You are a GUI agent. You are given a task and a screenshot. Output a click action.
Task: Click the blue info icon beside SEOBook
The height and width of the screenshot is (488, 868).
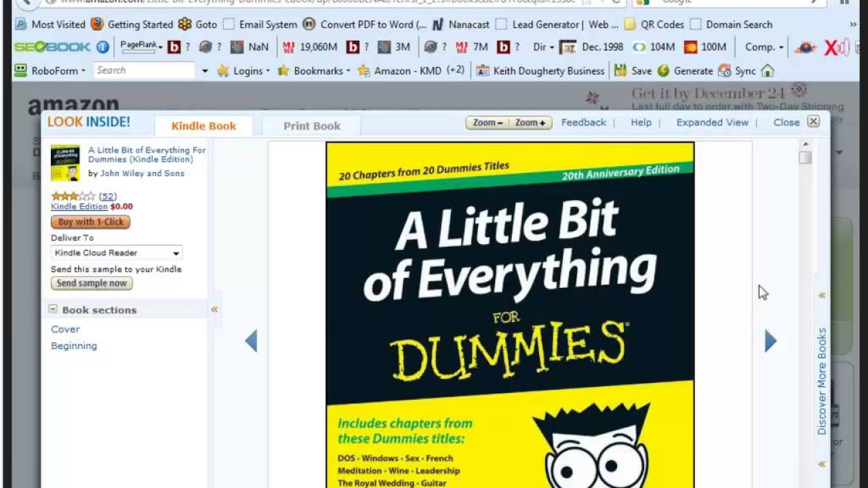click(x=102, y=47)
